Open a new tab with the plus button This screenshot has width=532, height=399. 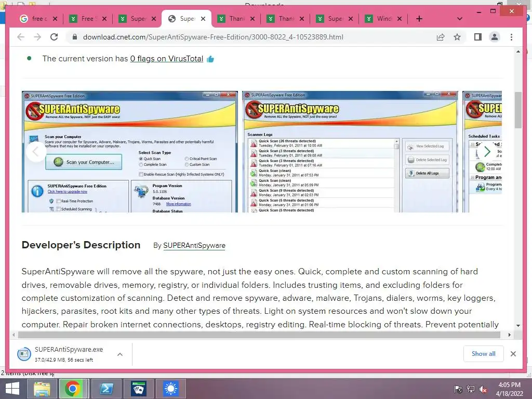tap(419, 19)
